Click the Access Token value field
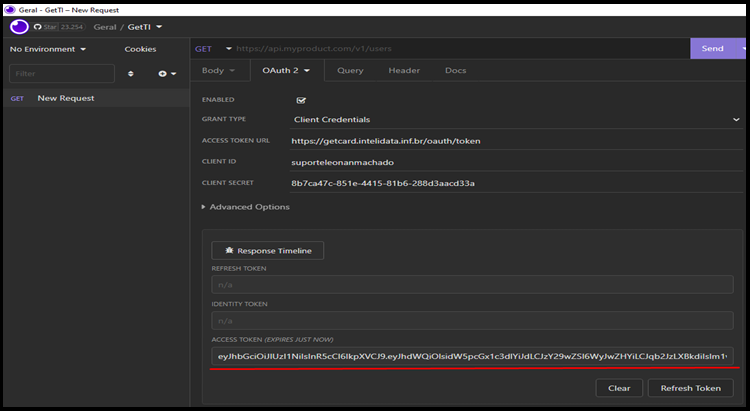The width and height of the screenshot is (750, 411). click(473, 356)
